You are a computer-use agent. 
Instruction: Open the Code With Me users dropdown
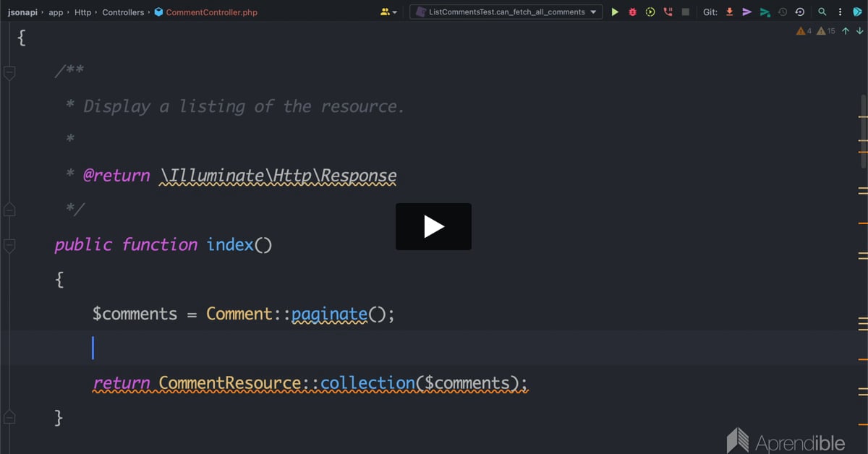[388, 12]
